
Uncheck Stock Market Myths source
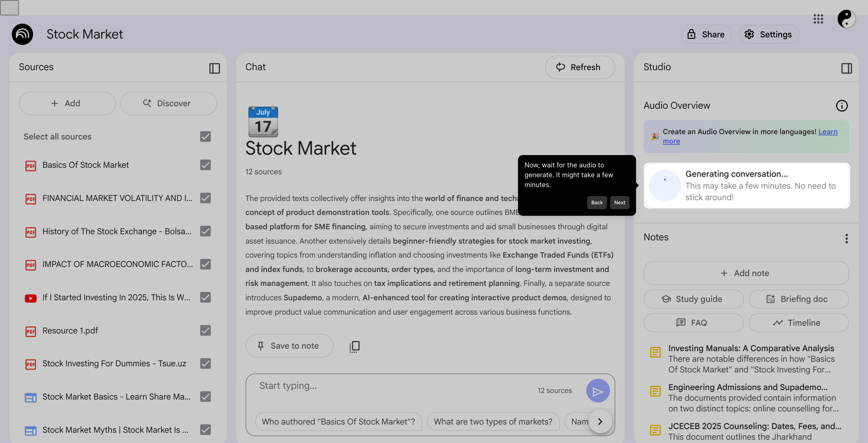coord(205,430)
